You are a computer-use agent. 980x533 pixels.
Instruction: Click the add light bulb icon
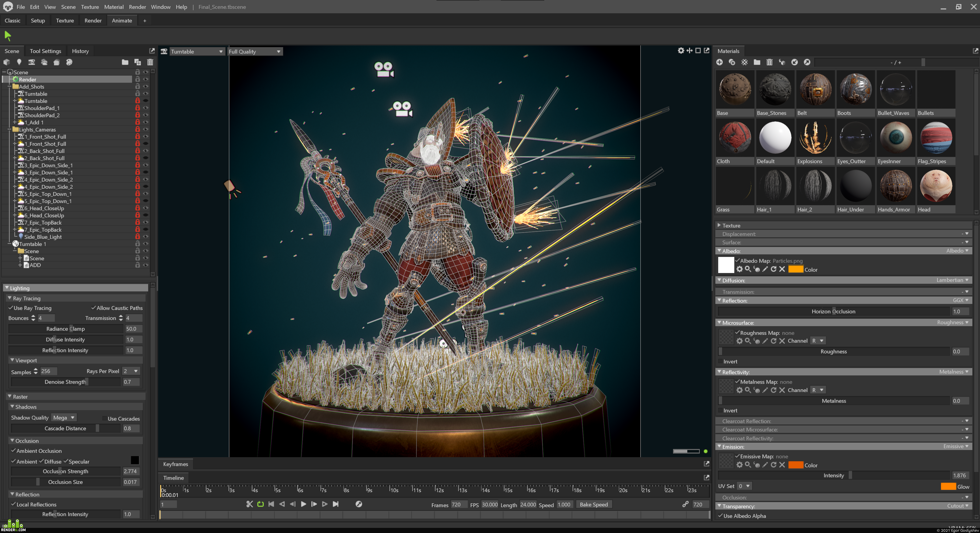click(19, 62)
